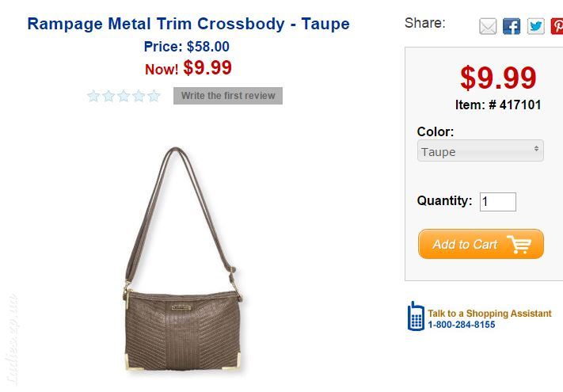This screenshot has height=392, width=563.
Task: Click the Quantity input field
Action: click(x=497, y=202)
